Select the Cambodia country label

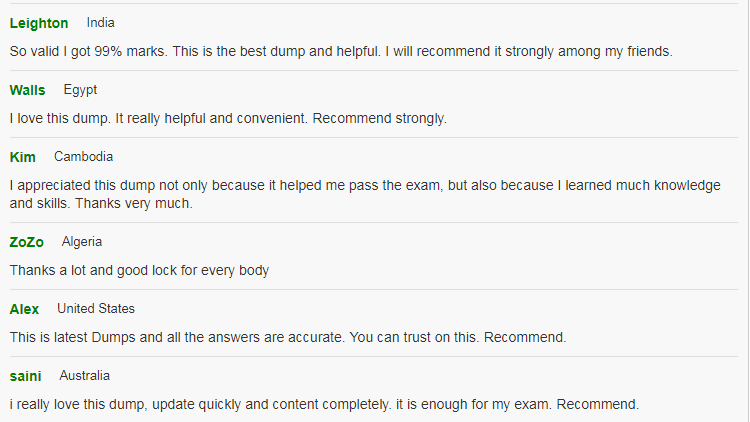coord(83,157)
